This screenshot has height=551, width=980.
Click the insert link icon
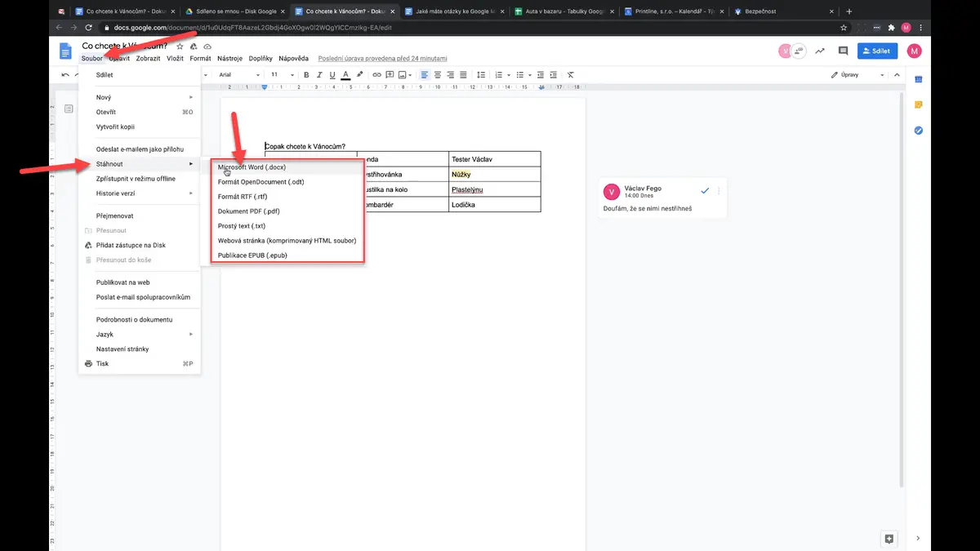point(376,74)
